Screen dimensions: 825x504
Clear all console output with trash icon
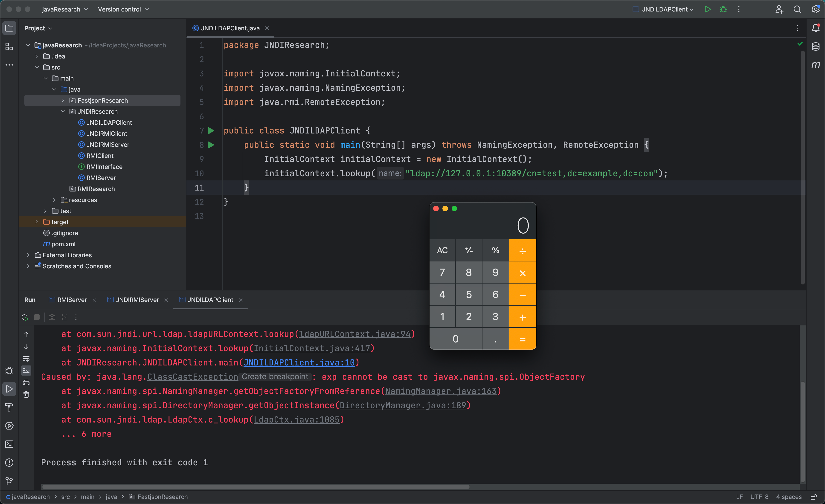26,394
